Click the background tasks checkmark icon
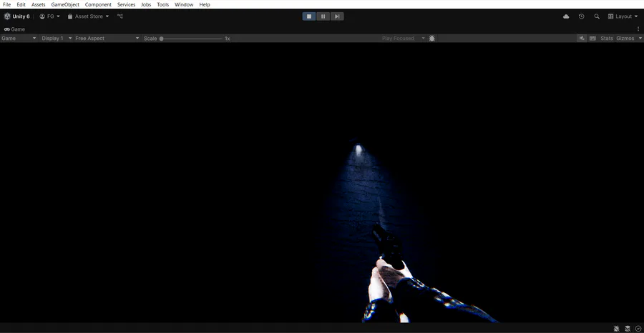Image resolution: width=644 pixels, height=333 pixels. coord(638,329)
